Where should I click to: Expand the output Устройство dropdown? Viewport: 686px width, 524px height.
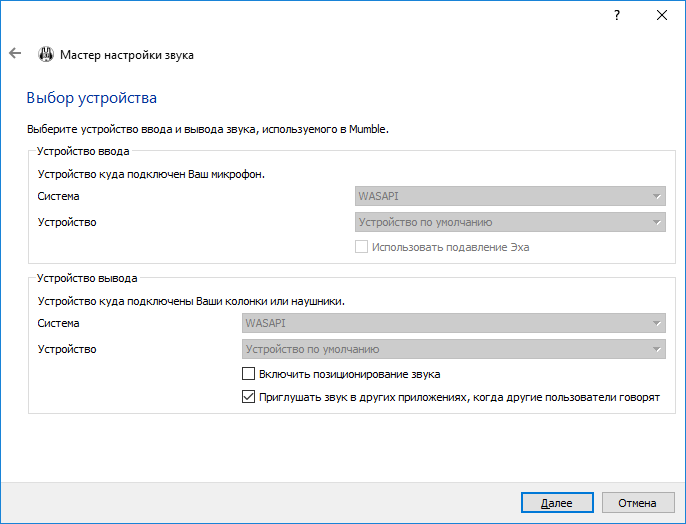[x=453, y=349]
